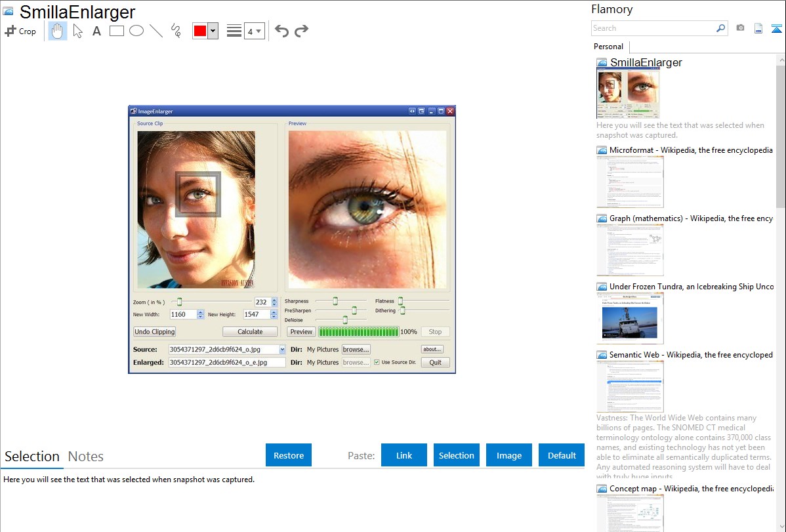The image size is (786, 532).
Task: Switch to the Notes tab
Action: 86,457
